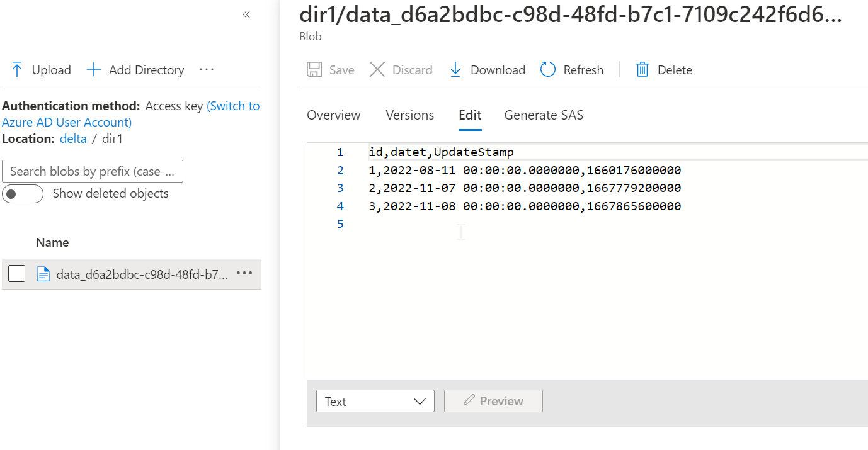Click the Add Directory plus icon

point(94,70)
